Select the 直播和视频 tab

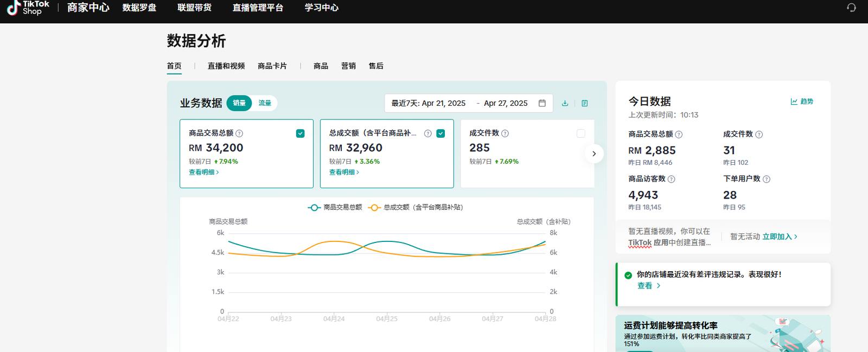226,66
